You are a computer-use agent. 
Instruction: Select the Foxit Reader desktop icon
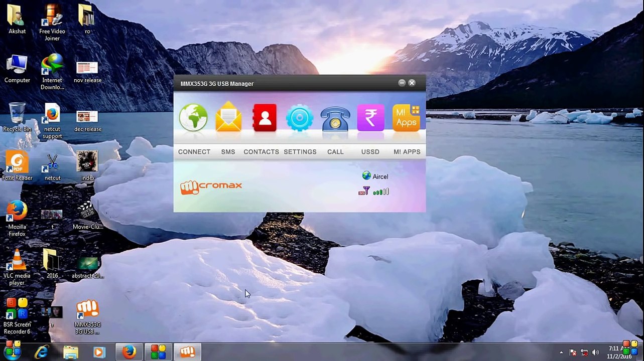click(x=17, y=166)
